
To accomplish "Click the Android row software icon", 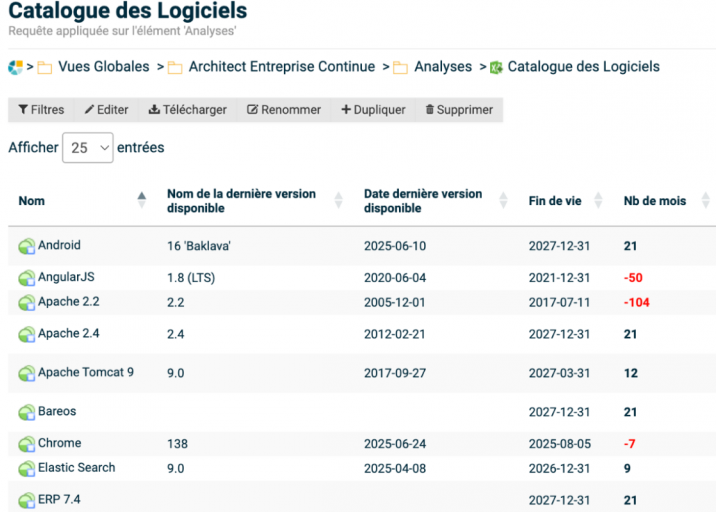I will tap(27, 246).
